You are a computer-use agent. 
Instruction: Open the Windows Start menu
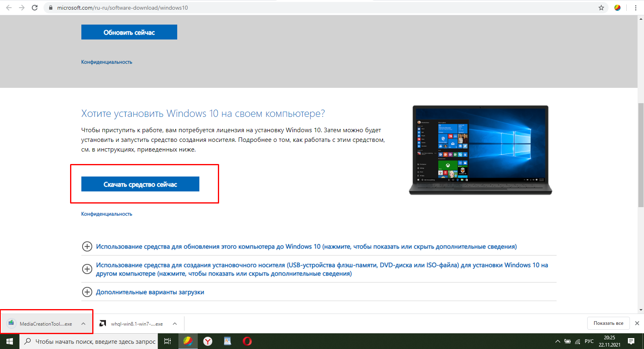click(x=10, y=341)
